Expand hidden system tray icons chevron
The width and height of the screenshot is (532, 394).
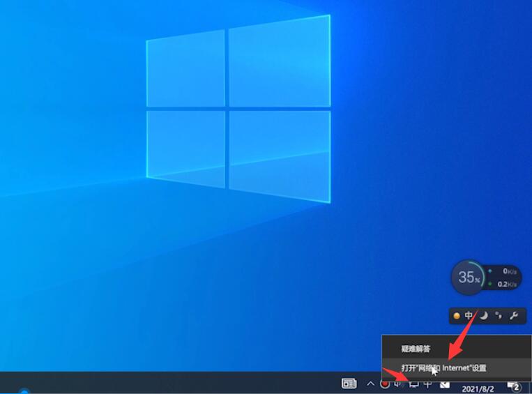click(370, 384)
